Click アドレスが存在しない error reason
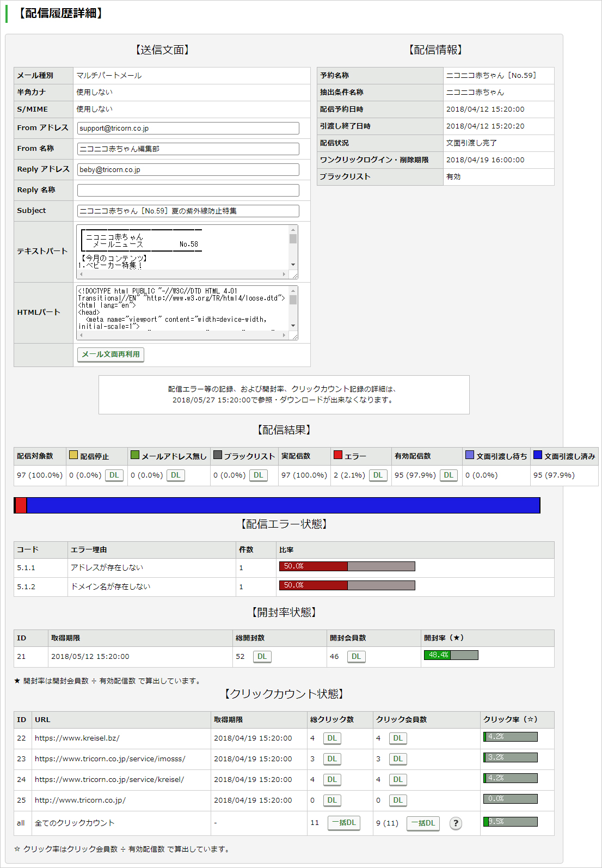Image resolution: width=602 pixels, height=868 pixels. coord(107,567)
